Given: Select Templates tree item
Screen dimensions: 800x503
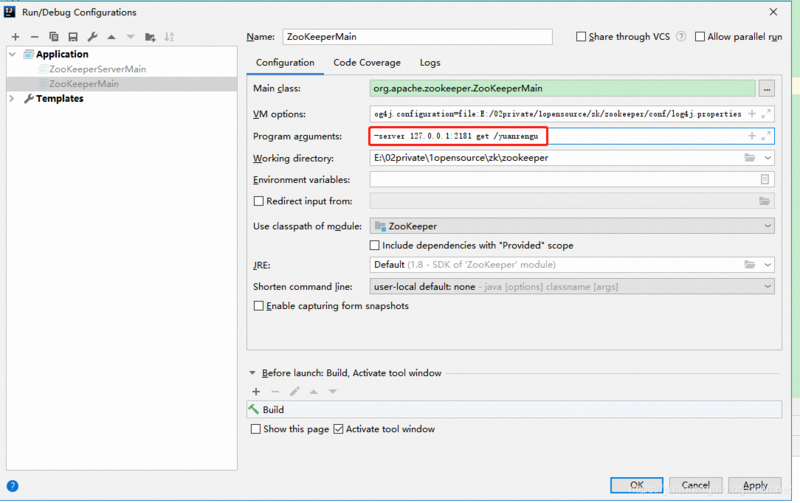Looking at the screenshot, I should pos(59,98).
